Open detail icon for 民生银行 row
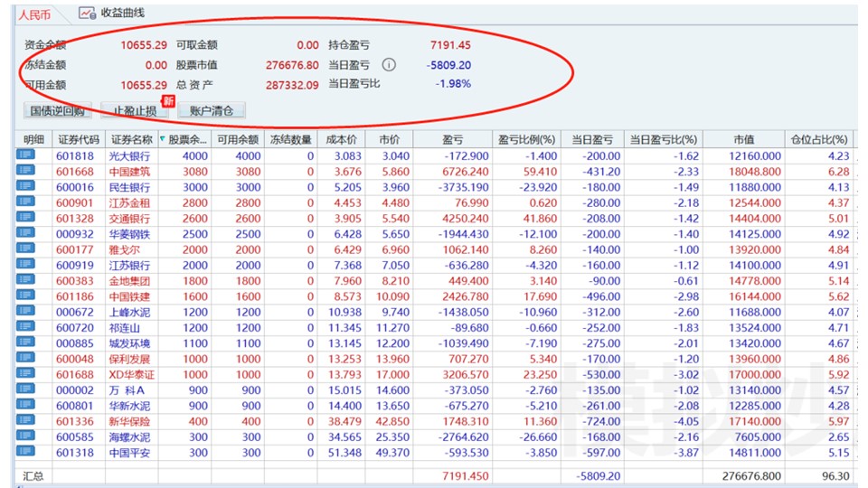 pos(25,186)
